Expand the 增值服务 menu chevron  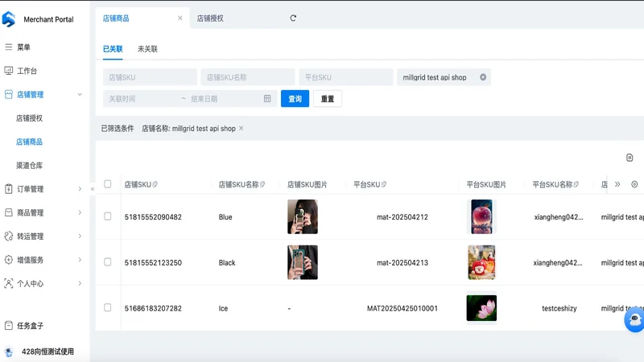click(80, 260)
